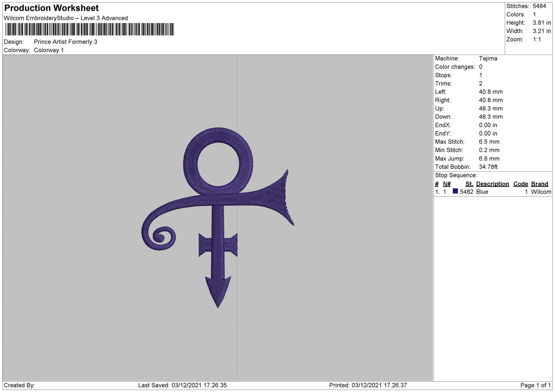This screenshot has height=392, width=555.
Task: Click the 'Brand' column header
Action: click(539, 184)
